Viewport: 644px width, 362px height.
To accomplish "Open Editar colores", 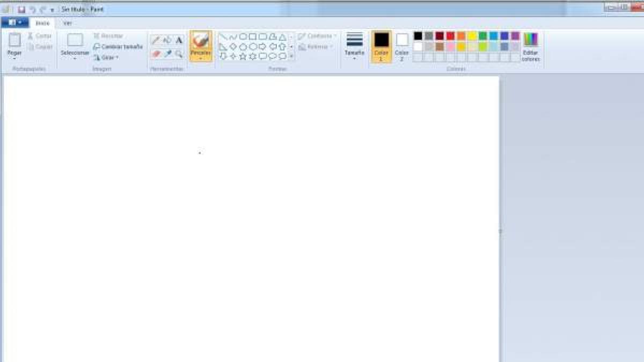I will pos(531,46).
